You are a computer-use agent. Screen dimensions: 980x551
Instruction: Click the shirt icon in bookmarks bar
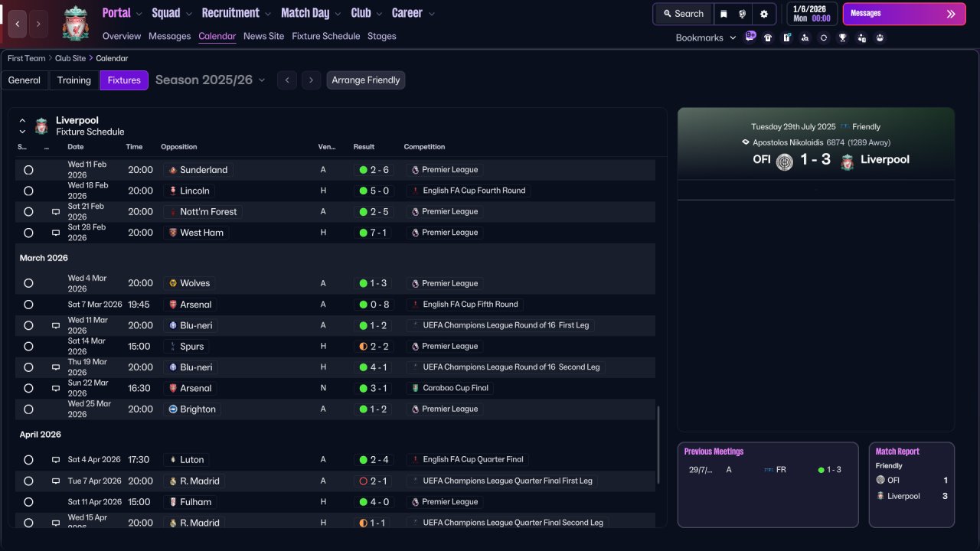coord(768,37)
